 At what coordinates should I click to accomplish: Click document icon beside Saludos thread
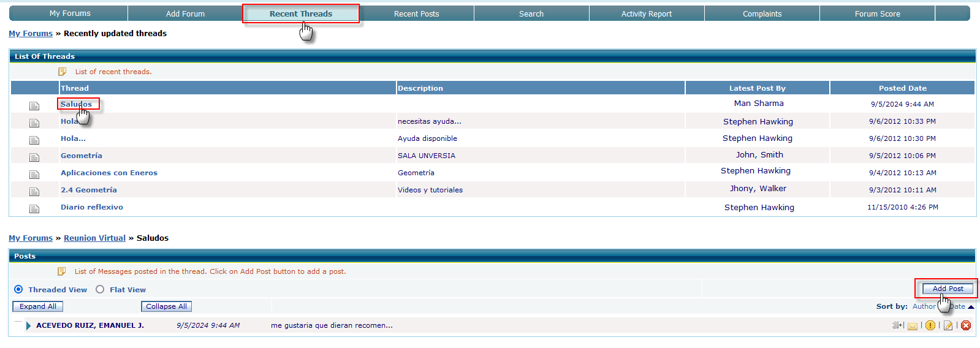(x=34, y=106)
